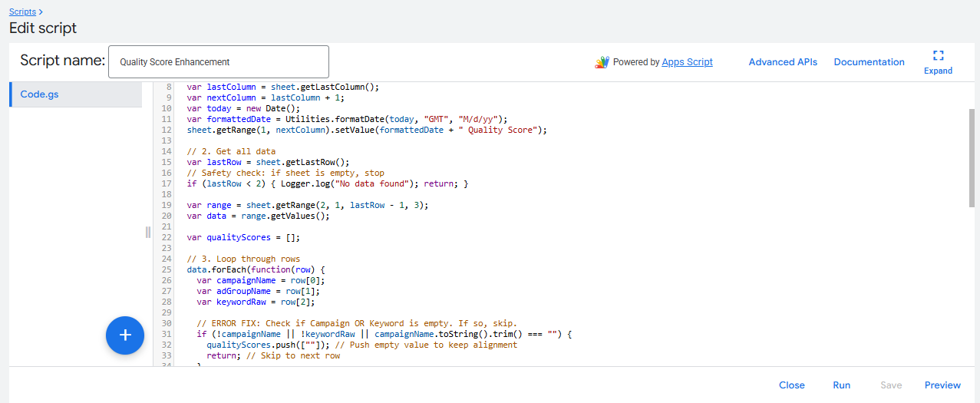
Task: Click line number 25 in the gutter
Action: [x=167, y=270]
